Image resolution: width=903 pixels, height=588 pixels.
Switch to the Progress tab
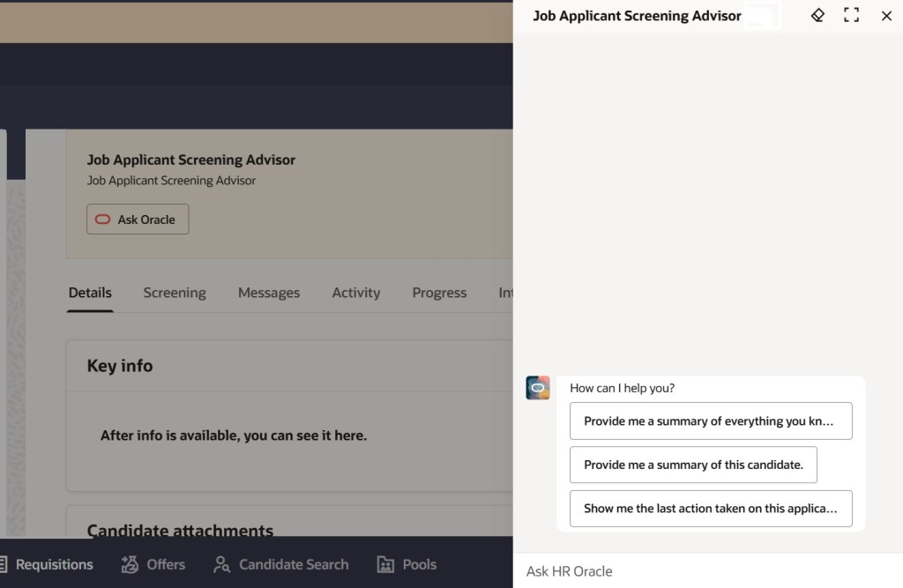tap(439, 293)
